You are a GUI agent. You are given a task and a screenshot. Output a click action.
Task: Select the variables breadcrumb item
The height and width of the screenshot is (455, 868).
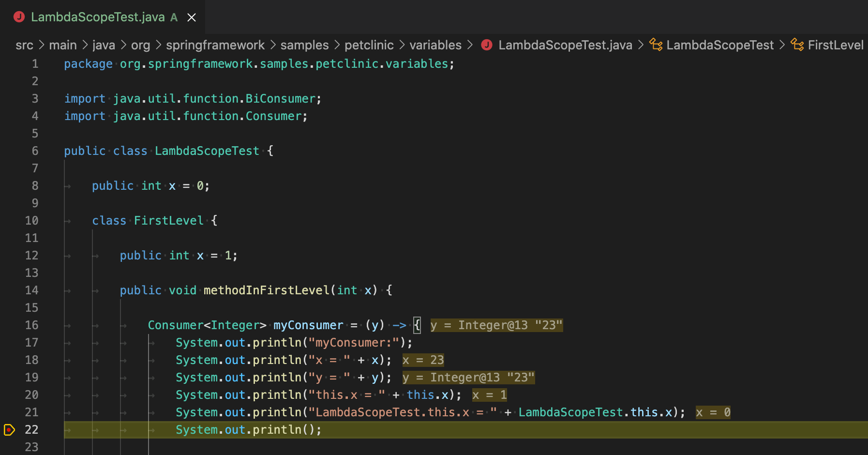click(x=435, y=45)
